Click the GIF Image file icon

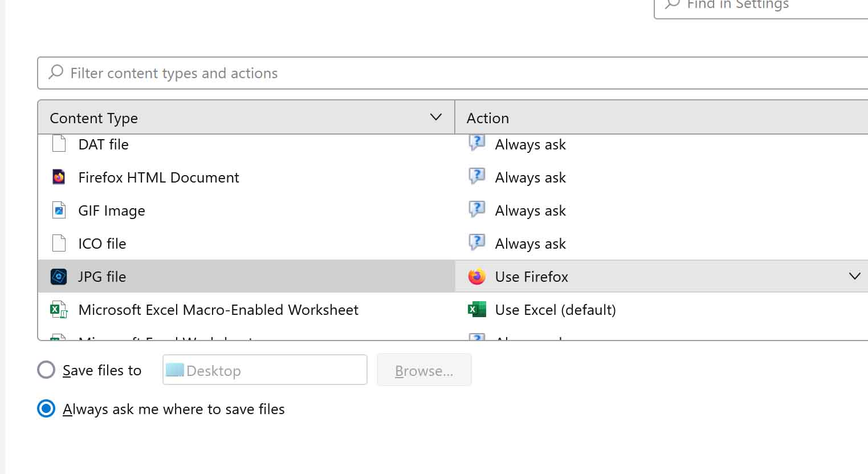[59, 210]
